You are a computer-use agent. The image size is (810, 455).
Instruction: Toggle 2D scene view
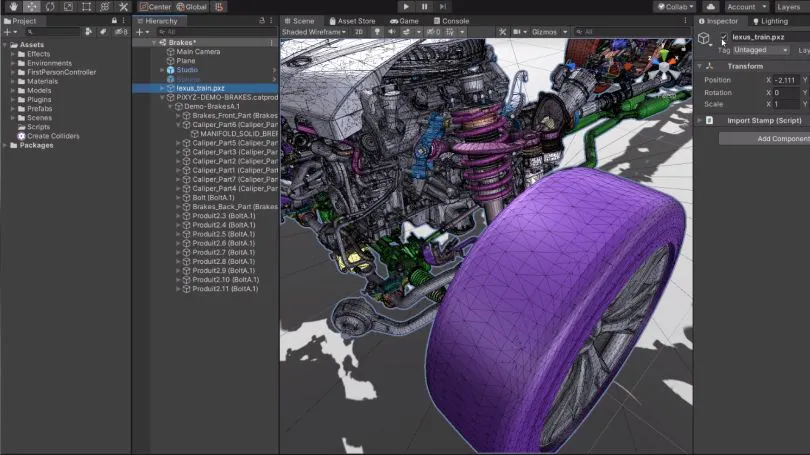click(359, 32)
